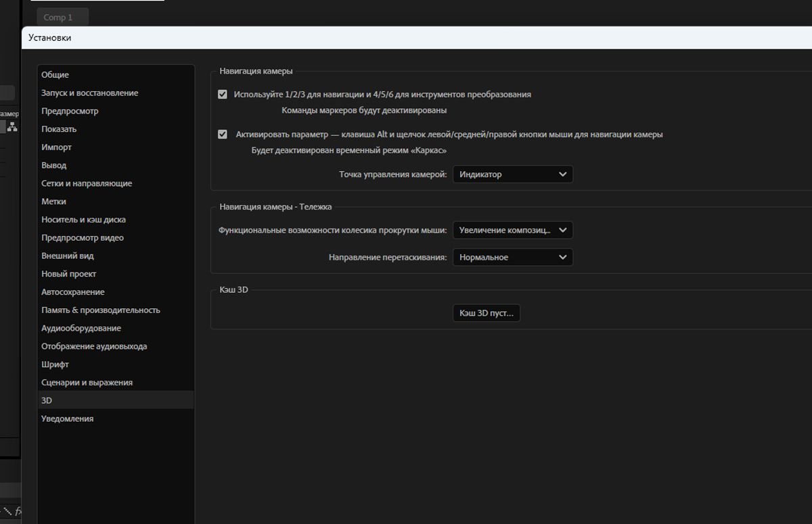Open the Показать settings category
The width and height of the screenshot is (812, 524).
pos(116,129)
